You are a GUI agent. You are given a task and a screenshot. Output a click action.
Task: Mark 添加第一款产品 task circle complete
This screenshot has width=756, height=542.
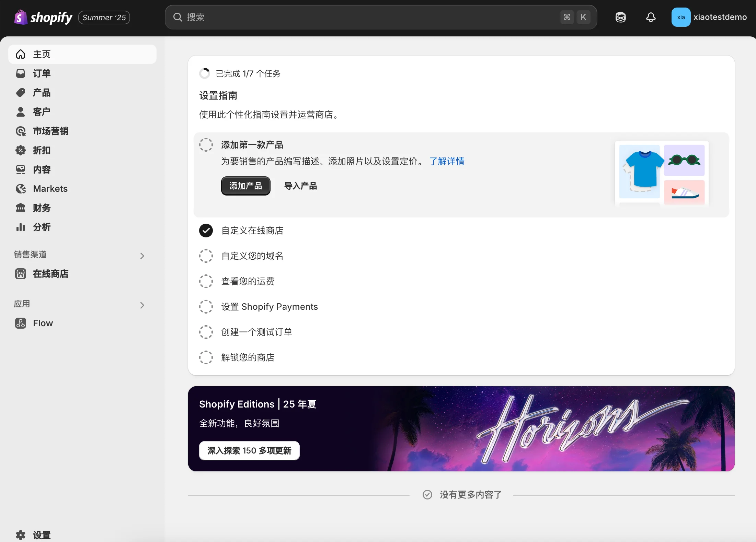206,145
